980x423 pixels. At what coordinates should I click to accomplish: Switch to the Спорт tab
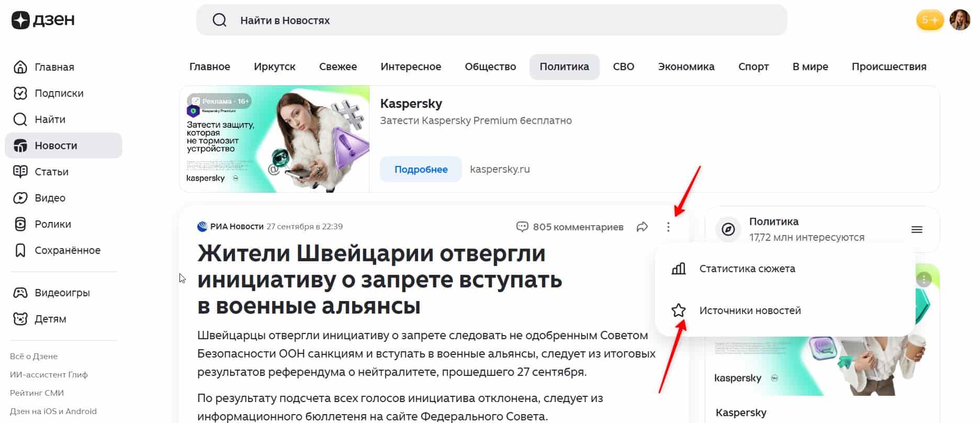point(753,66)
